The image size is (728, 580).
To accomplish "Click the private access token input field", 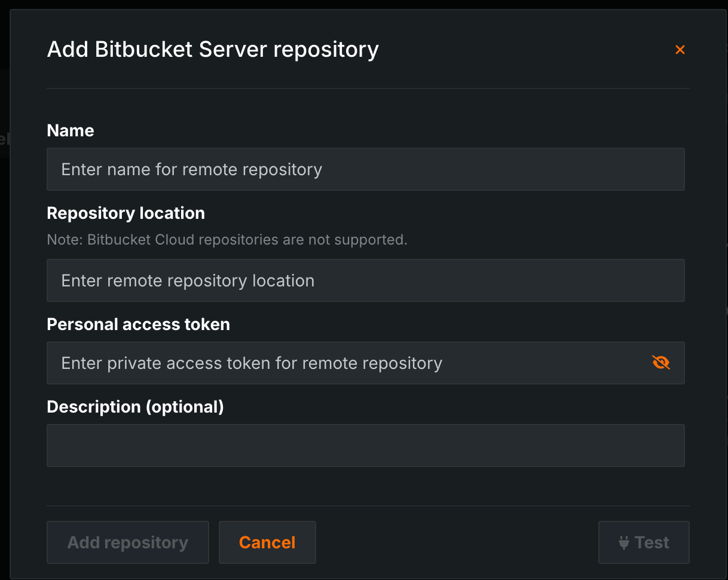I will 347,363.
